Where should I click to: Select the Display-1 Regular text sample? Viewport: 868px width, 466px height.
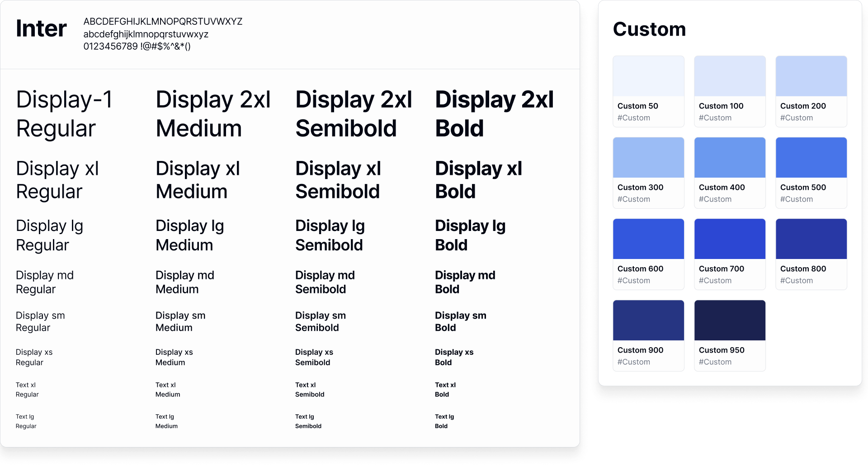click(64, 114)
